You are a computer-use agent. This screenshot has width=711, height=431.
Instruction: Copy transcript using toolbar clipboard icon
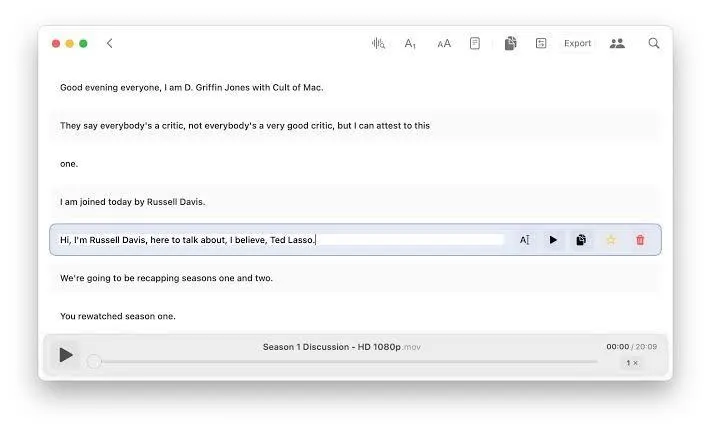511,44
